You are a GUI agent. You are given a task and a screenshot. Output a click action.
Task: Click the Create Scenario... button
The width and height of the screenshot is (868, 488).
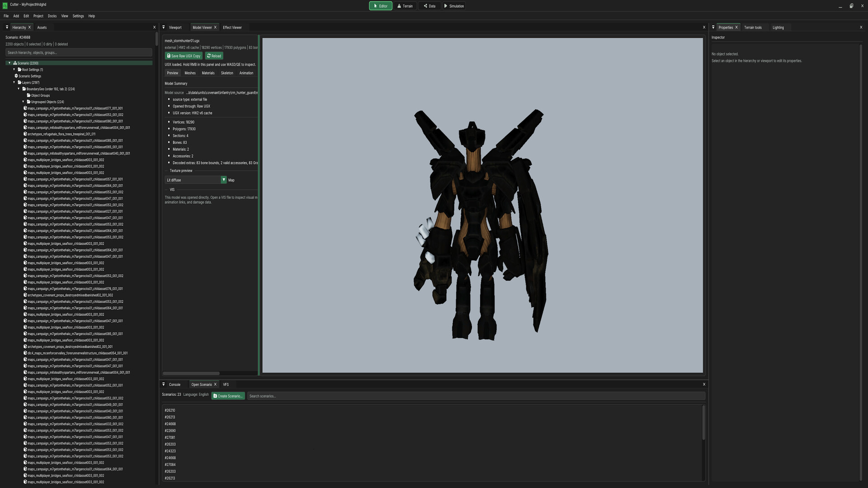pyautogui.click(x=228, y=396)
